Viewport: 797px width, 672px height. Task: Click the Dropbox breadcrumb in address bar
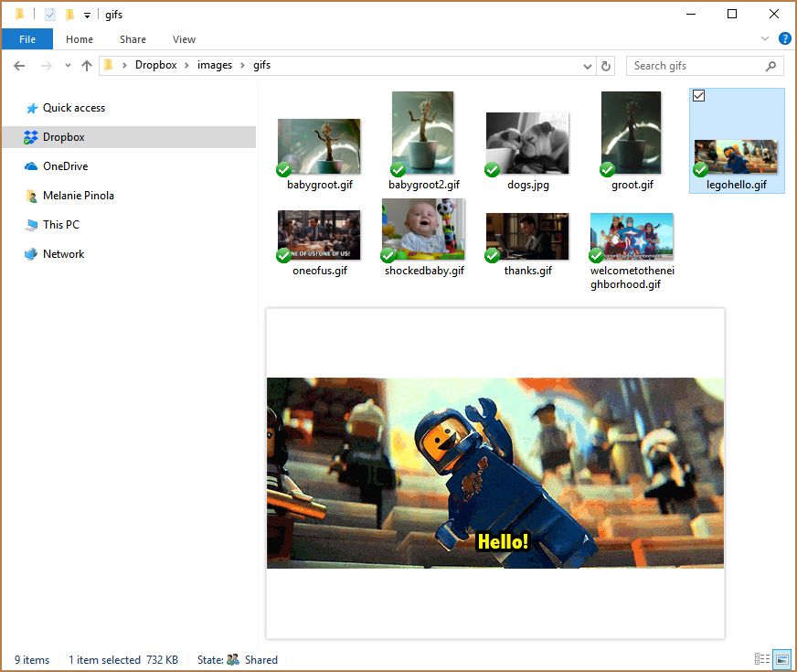[155, 66]
